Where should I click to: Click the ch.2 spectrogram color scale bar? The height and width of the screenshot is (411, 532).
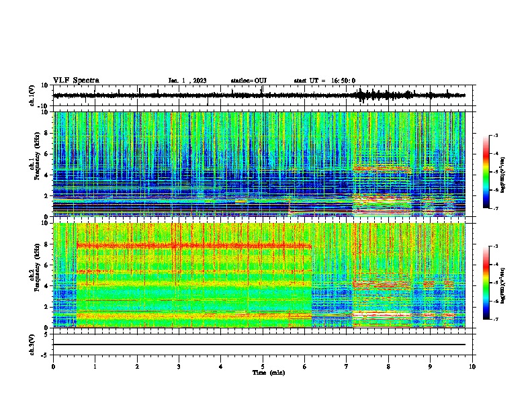click(486, 283)
